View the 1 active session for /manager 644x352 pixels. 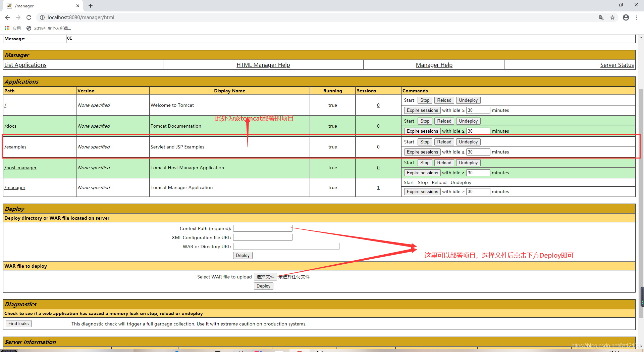pyautogui.click(x=378, y=187)
